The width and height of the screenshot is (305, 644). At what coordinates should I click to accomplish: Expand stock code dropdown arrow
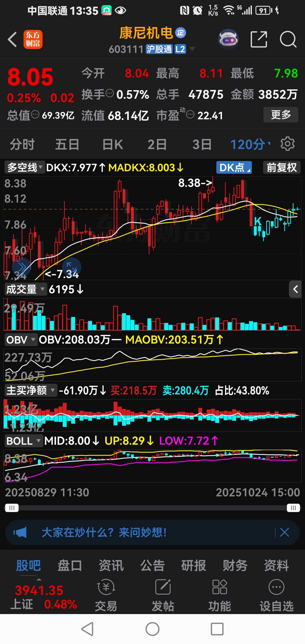pyautogui.click(x=192, y=49)
